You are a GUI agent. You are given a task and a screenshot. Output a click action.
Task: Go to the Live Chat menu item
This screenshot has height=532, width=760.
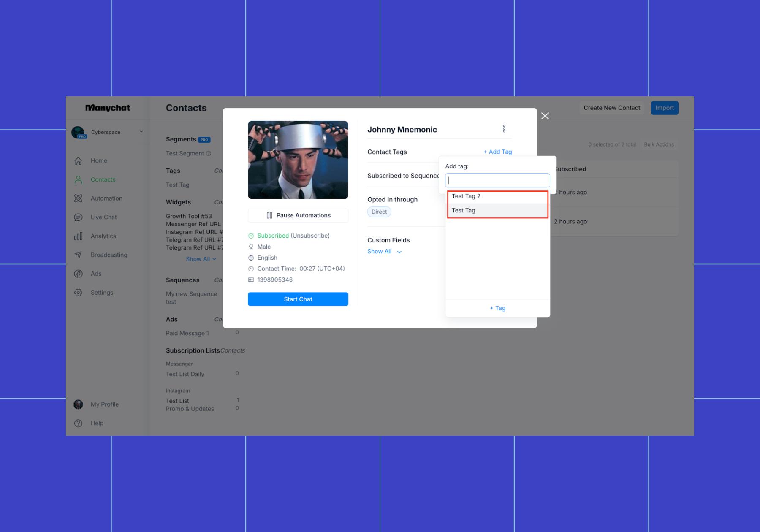pyautogui.click(x=104, y=217)
